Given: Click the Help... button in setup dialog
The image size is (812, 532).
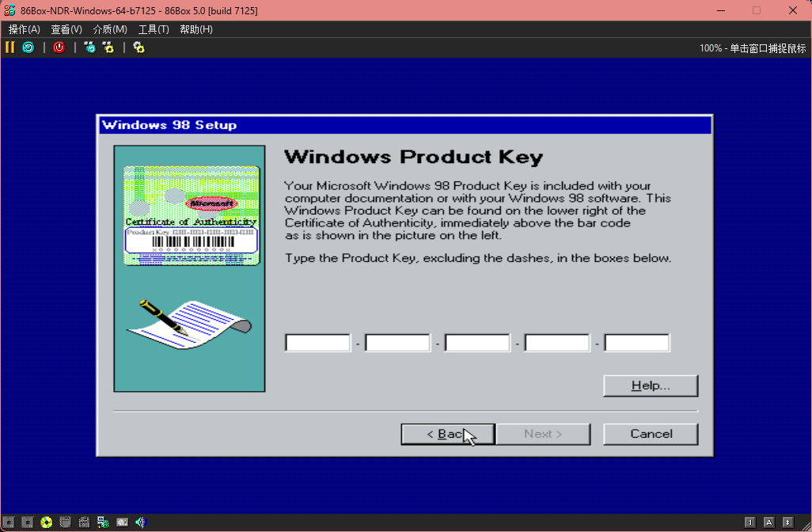Looking at the screenshot, I should (x=651, y=386).
